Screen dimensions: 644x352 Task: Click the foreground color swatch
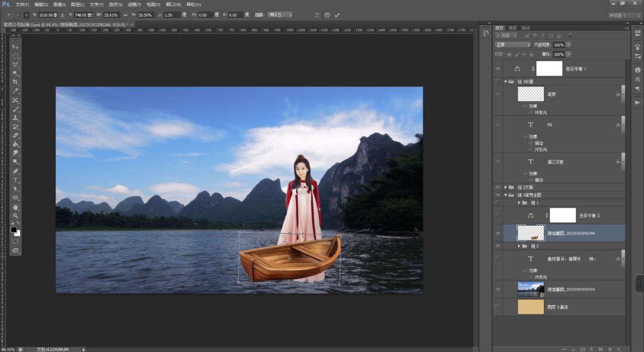point(13,230)
